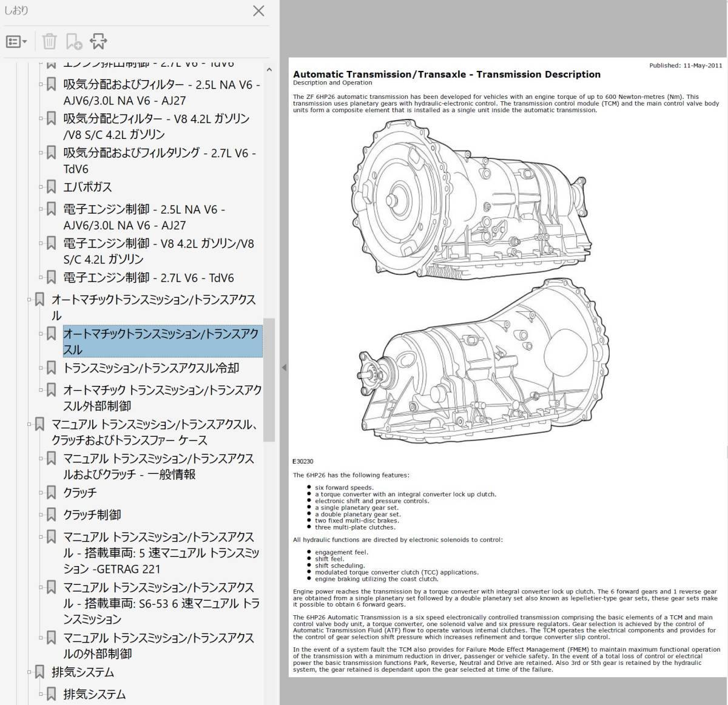Select the 電子エンジン制御 - 2.7L V6 - TdV6 bookmark
Image resolution: width=728 pixels, height=705 pixels.
pyautogui.click(x=148, y=277)
